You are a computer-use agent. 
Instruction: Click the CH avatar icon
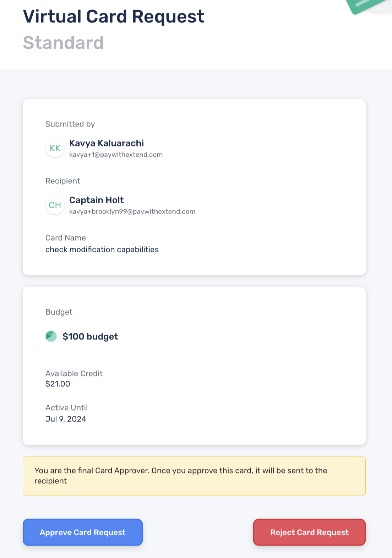(55, 205)
